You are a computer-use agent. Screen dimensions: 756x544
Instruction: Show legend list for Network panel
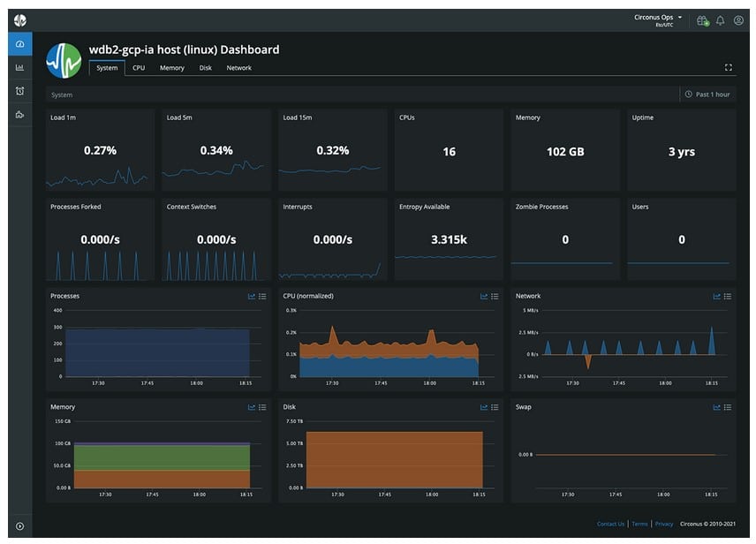(728, 296)
